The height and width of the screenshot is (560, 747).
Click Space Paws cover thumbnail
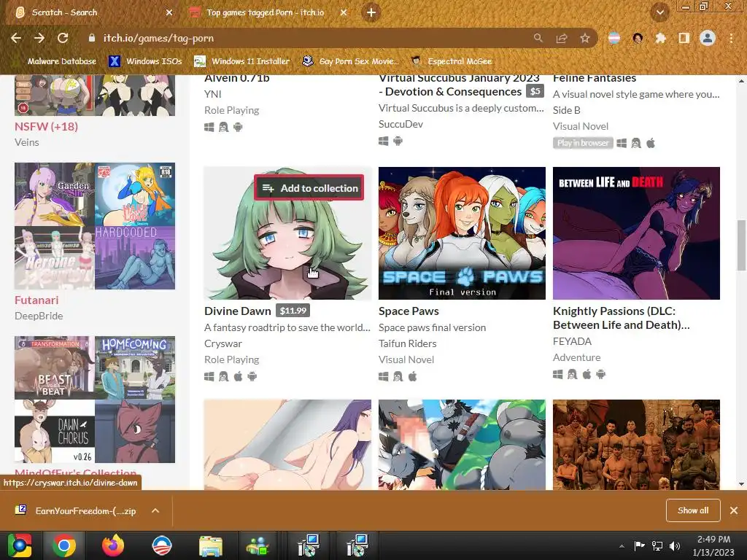coord(462,233)
